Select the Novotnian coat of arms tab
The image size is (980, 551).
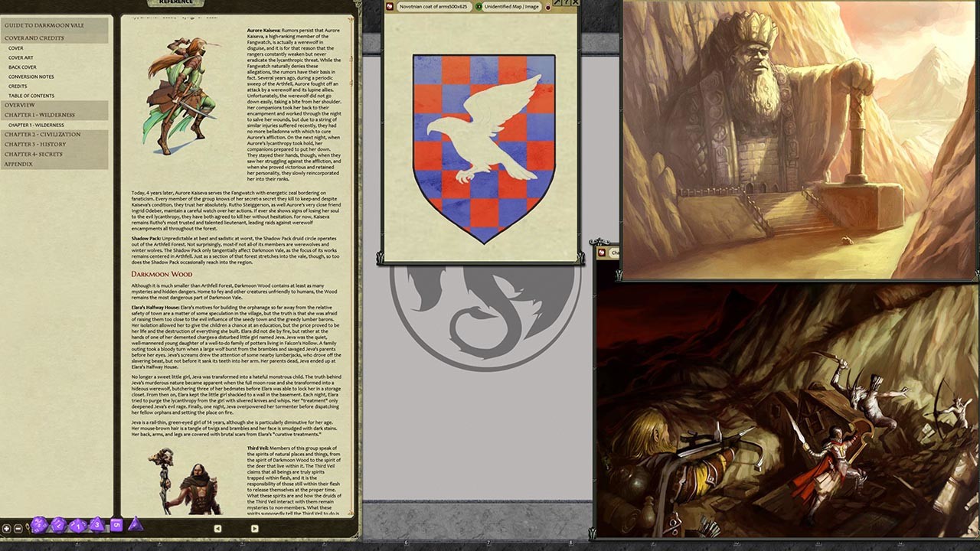click(433, 6)
